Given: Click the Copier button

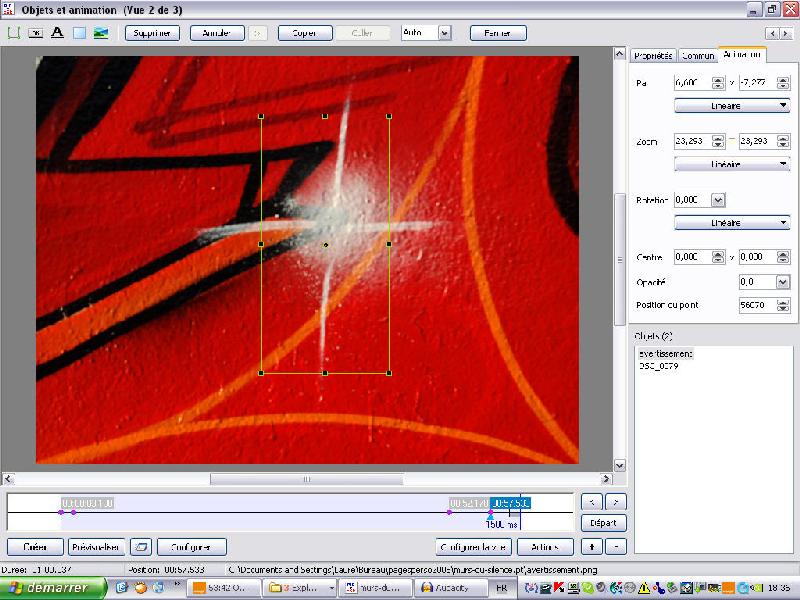Looking at the screenshot, I should click(305, 33).
